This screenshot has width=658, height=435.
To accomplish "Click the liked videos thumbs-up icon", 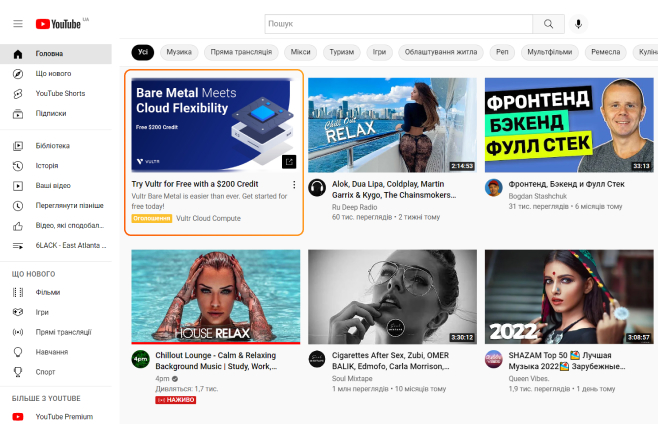I will (18, 226).
